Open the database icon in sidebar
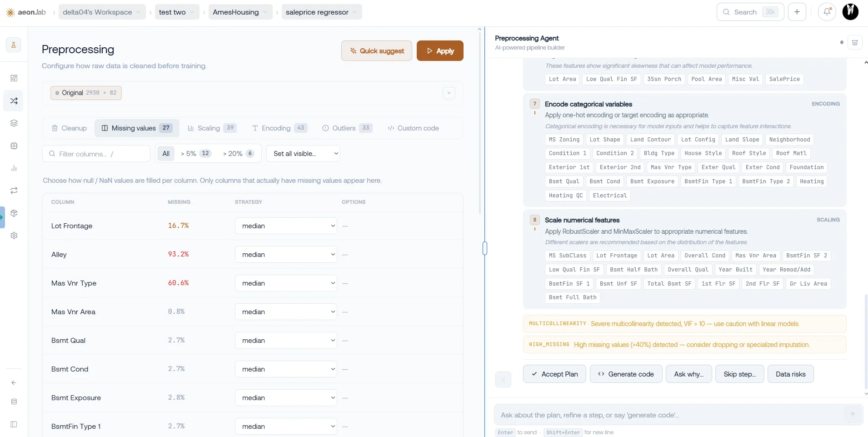This screenshot has height=437, width=868. pos(14,402)
